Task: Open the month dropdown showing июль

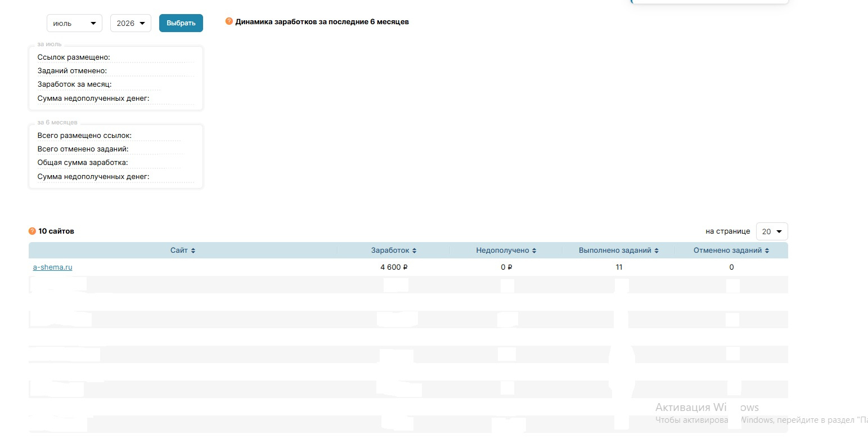Action: click(74, 23)
